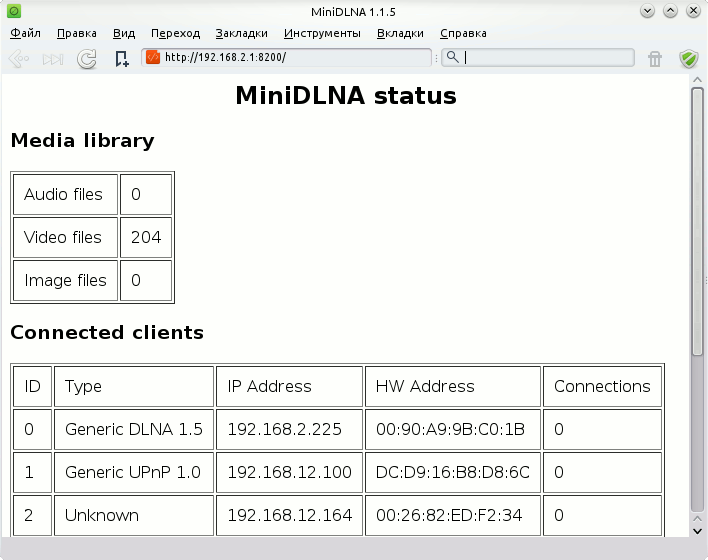Click HW address DC:D9:16:B8:D8:6C

pos(452,472)
